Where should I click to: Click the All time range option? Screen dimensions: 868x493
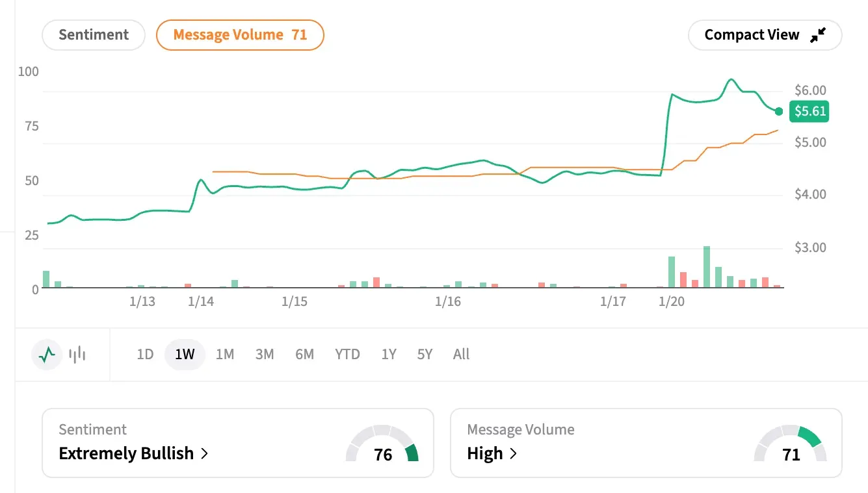click(461, 354)
